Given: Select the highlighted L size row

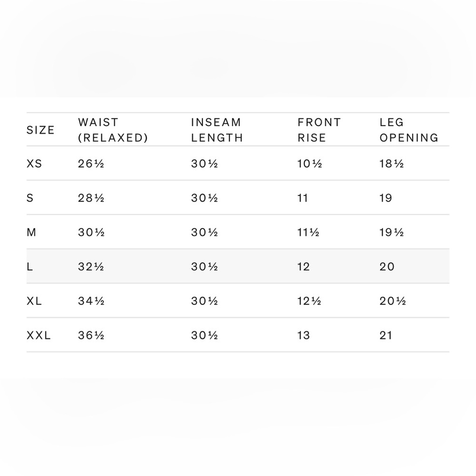Looking at the screenshot, I should click(238, 266).
